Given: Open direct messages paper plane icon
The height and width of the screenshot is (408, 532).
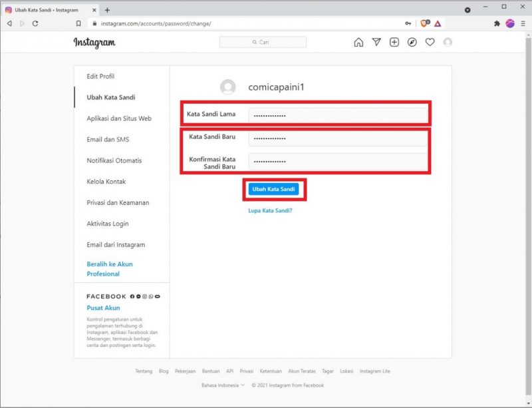Looking at the screenshot, I should tap(376, 42).
